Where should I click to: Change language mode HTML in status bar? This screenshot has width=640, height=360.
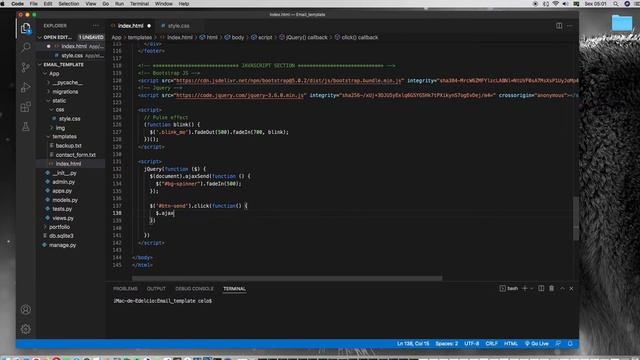pyautogui.click(x=511, y=344)
